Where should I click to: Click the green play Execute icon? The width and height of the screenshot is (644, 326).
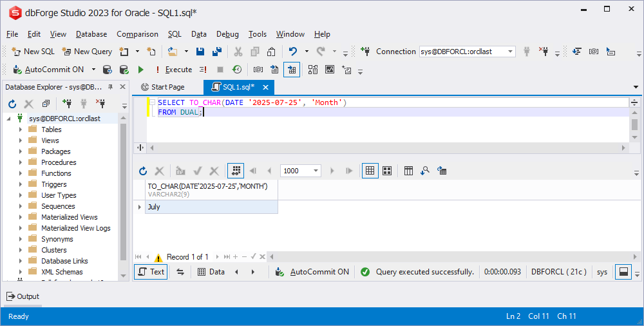[141, 70]
